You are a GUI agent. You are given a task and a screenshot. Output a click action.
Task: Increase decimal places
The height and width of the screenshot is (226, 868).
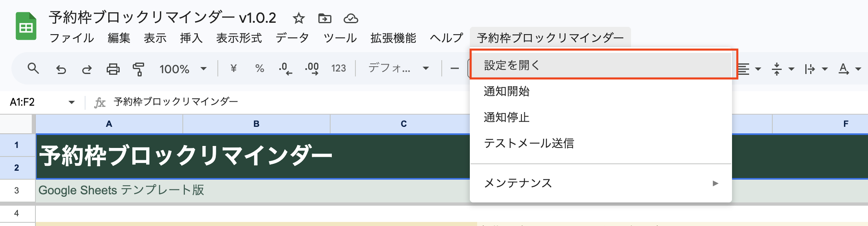pyautogui.click(x=312, y=68)
